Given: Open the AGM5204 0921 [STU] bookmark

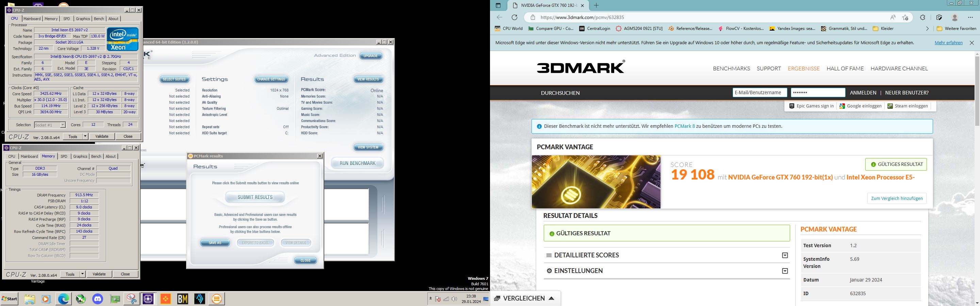Looking at the screenshot, I should (x=639, y=29).
